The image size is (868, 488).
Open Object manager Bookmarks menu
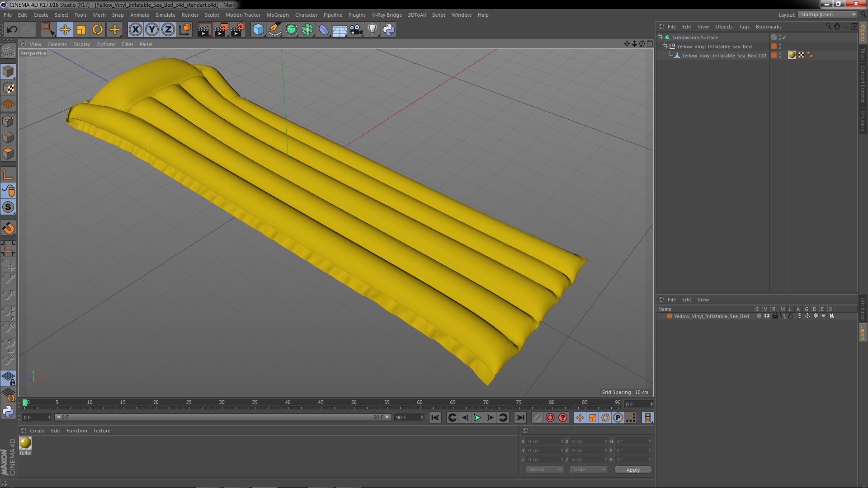[x=768, y=27]
